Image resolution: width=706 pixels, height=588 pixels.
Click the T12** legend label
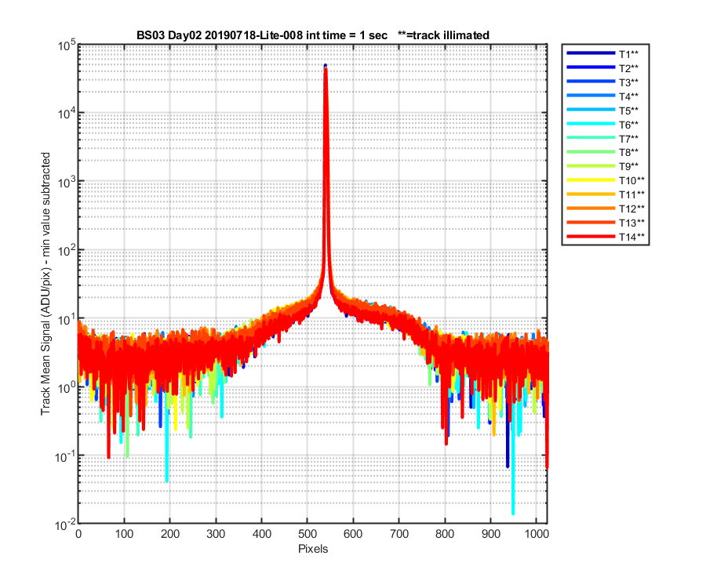pyautogui.click(x=631, y=209)
